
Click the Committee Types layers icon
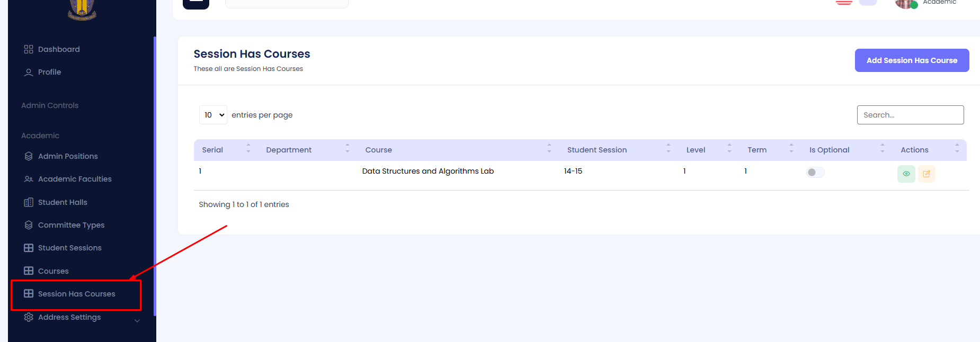[29, 225]
